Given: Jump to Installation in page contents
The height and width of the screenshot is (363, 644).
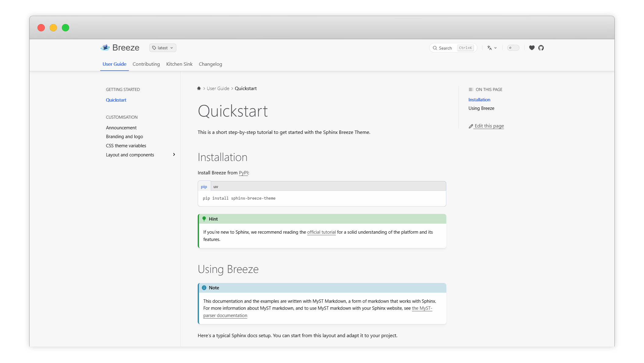Looking at the screenshot, I should [x=479, y=99].
